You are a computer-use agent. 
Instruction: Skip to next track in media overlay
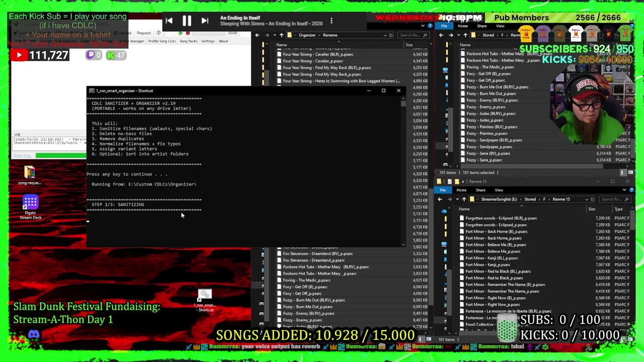tap(205, 21)
